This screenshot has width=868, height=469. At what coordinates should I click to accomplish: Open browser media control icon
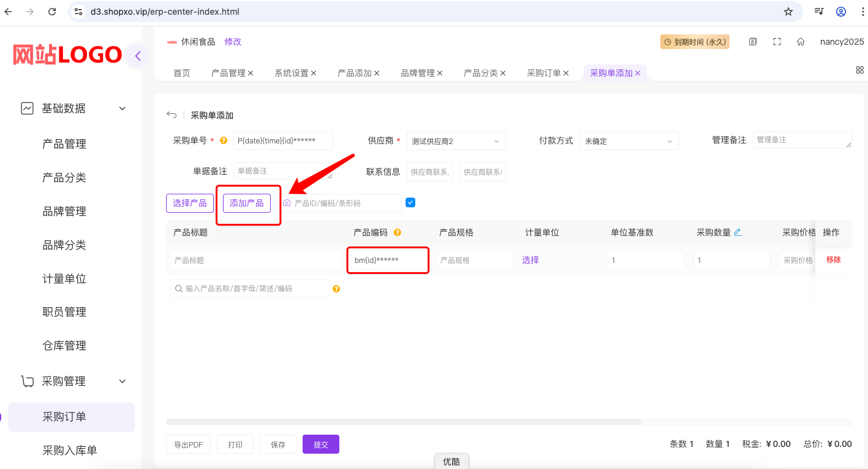click(x=819, y=12)
